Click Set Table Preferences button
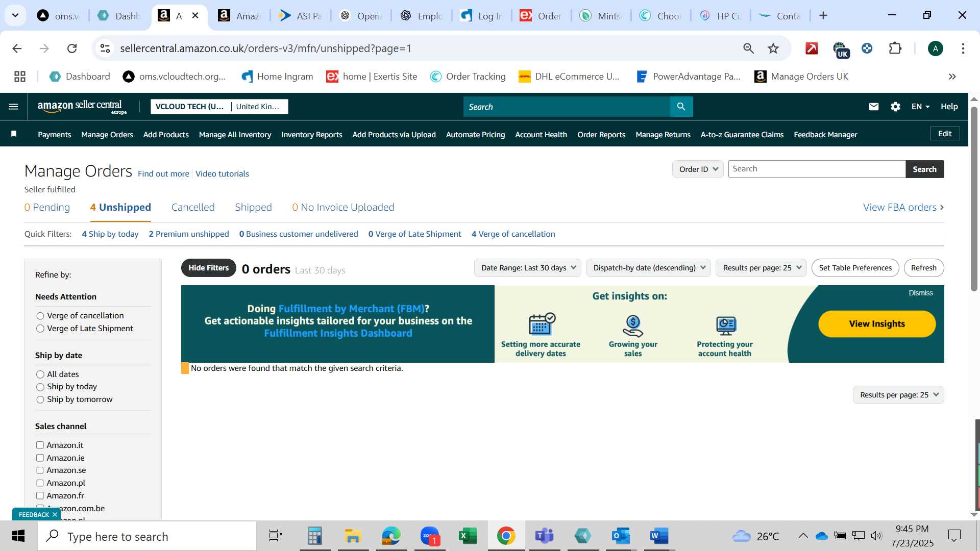The width and height of the screenshot is (980, 551). pos(855,268)
